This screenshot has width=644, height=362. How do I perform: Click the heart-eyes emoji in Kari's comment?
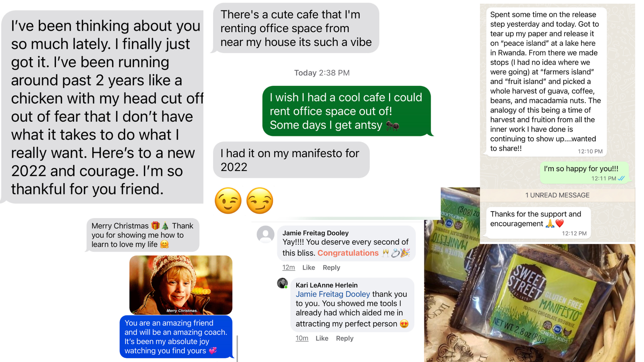tap(404, 324)
